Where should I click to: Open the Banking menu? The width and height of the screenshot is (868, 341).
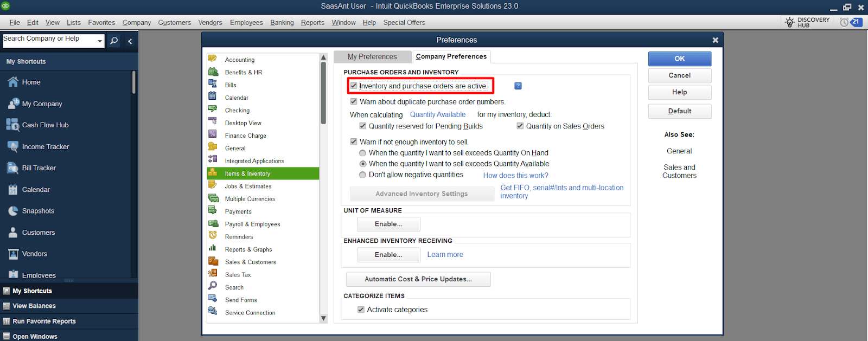coord(282,22)
